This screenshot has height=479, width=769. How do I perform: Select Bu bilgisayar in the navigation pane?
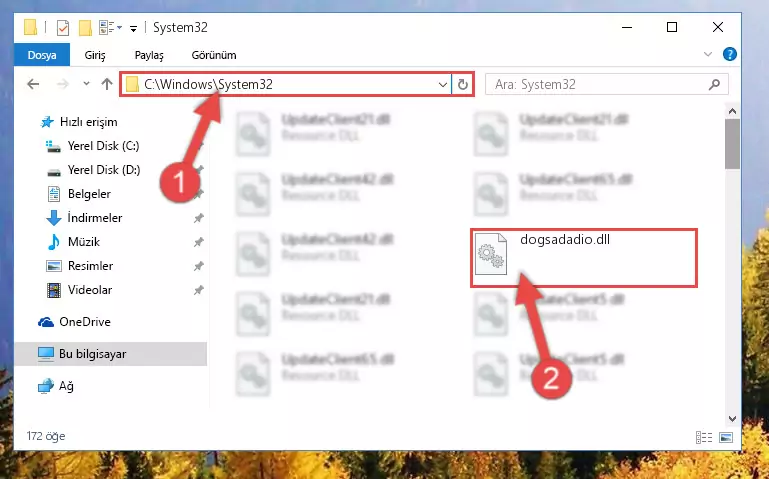111,353
